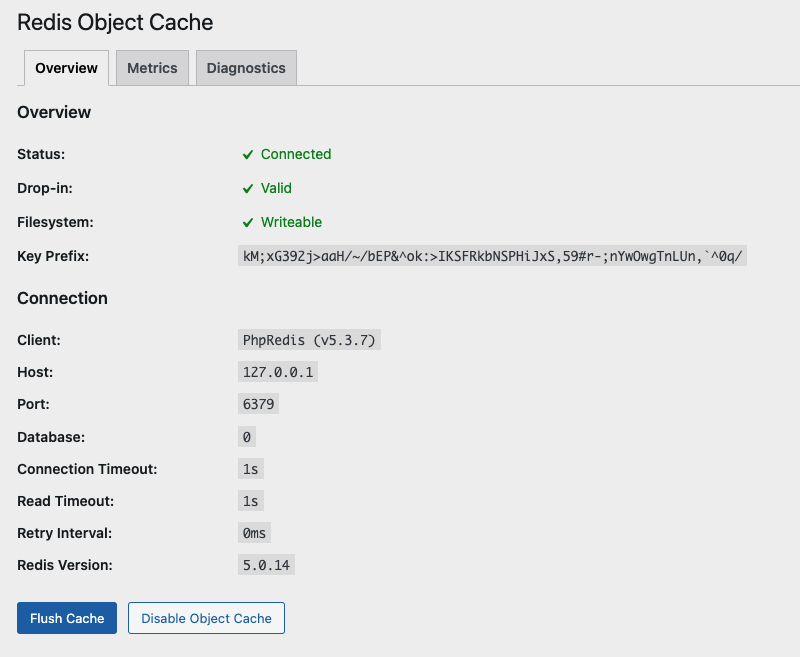Click the Valid drop-in text
800x657 pixels.
pyautogui.click(x=276, y=188)
